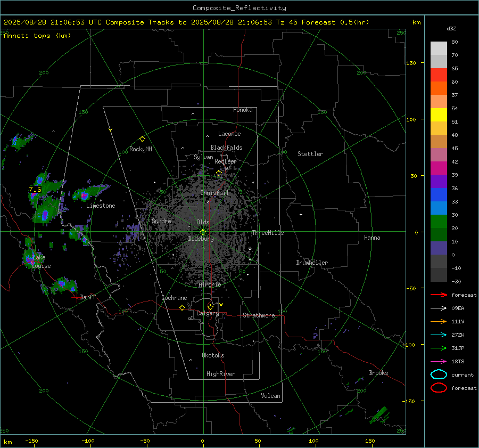The width and height of the screenshot is (479, 448).
Task: Click the cyan 27ZW arrow in legend
Action: pos(439,335)
